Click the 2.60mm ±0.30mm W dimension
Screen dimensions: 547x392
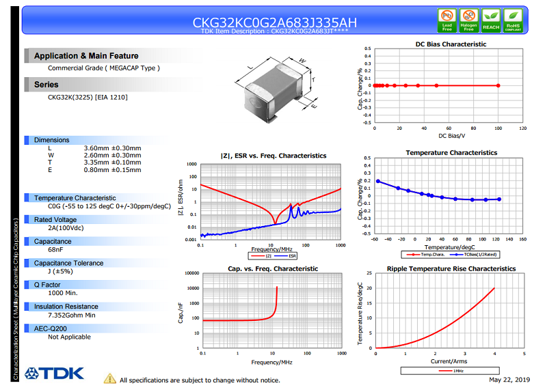pos(112,156)
